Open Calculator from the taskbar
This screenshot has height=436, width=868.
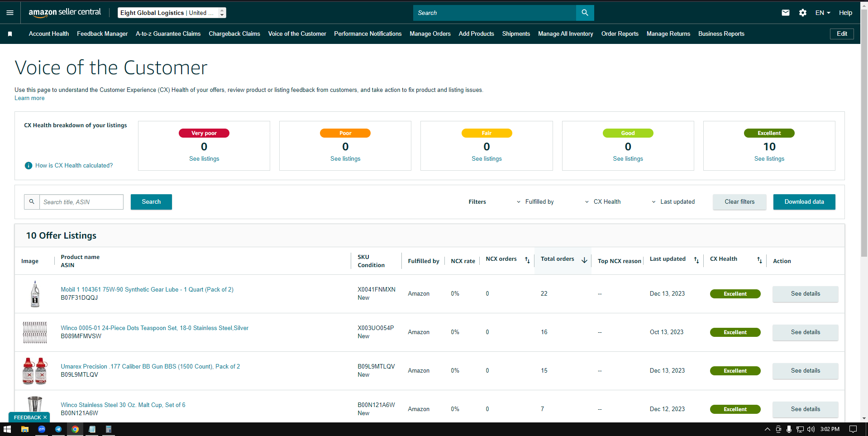tap(109, 429)
